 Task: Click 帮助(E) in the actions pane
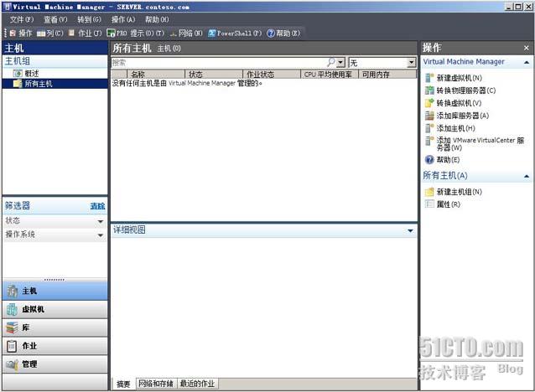pos(443,159)
